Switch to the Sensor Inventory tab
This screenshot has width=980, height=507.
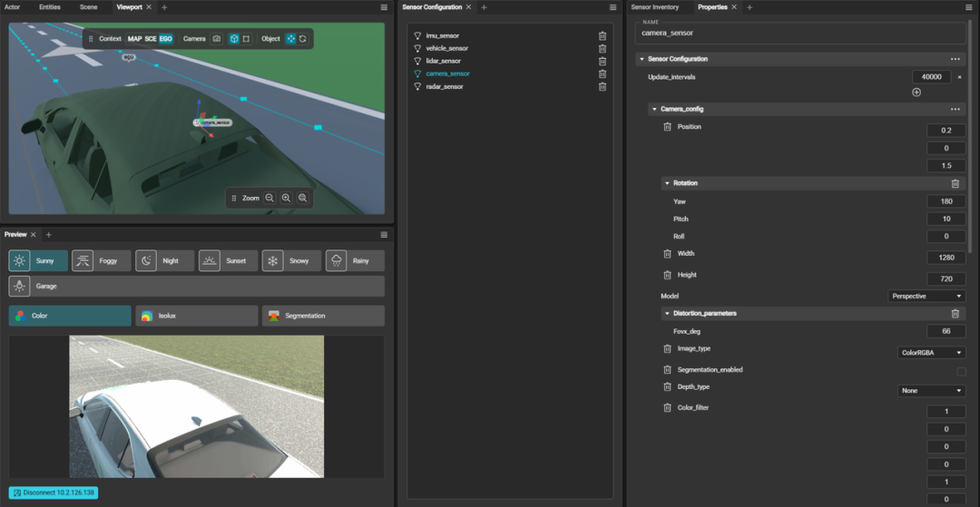tap(654, 7)
